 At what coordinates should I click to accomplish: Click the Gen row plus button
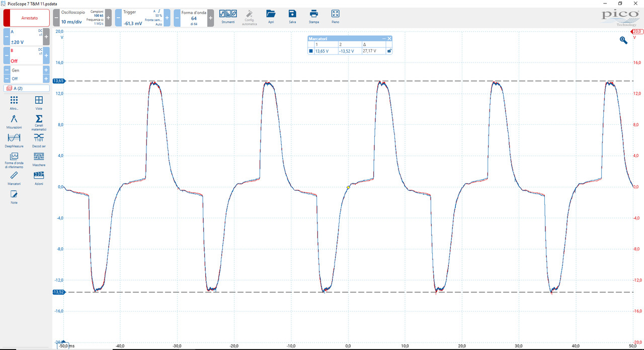pos(46,70)
